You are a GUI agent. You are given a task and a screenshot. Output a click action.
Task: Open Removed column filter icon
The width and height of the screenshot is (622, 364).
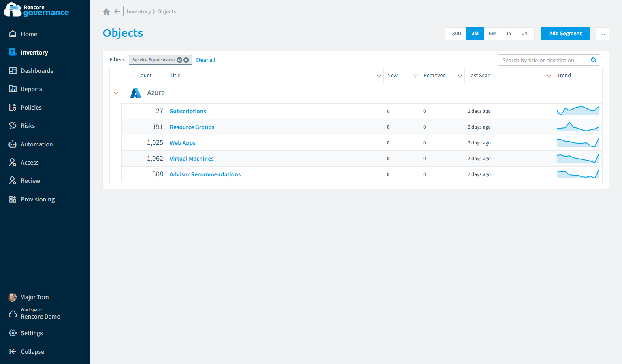pos(460,76)
